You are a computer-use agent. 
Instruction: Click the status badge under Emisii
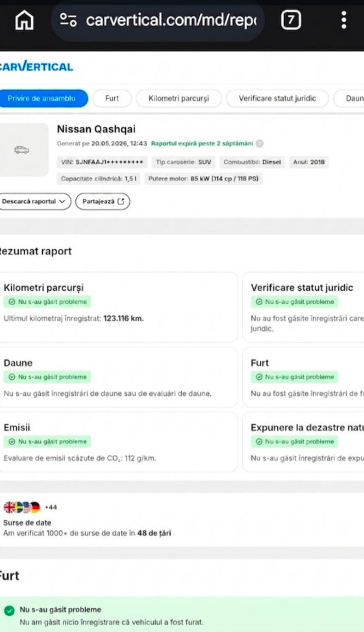click(47, 441)
